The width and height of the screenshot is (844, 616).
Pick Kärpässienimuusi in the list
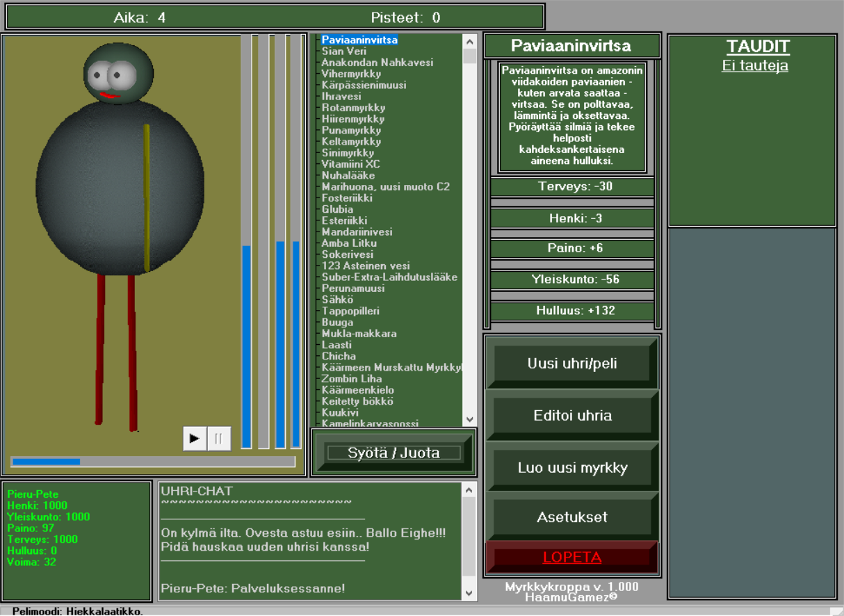(x=364, y=85)
